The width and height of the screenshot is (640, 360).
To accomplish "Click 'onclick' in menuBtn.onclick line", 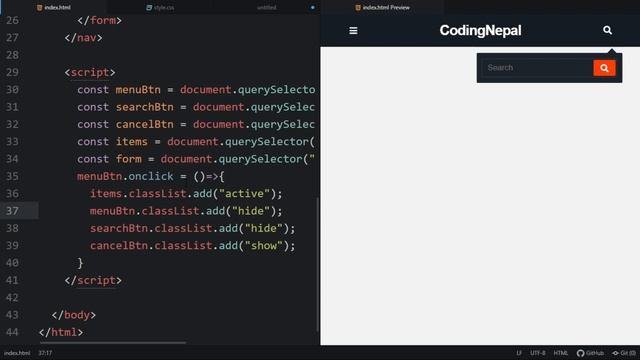I will tap(151, 176).
